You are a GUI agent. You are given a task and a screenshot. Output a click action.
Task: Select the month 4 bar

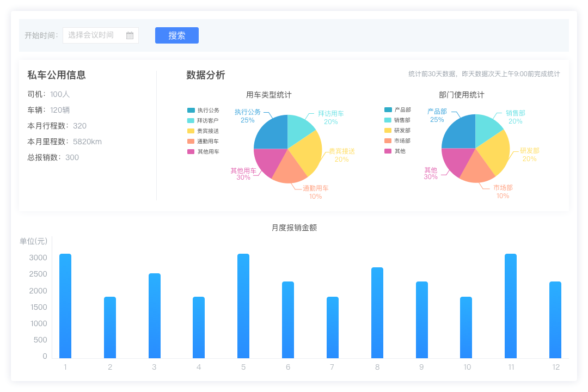(x=199, y=327)
